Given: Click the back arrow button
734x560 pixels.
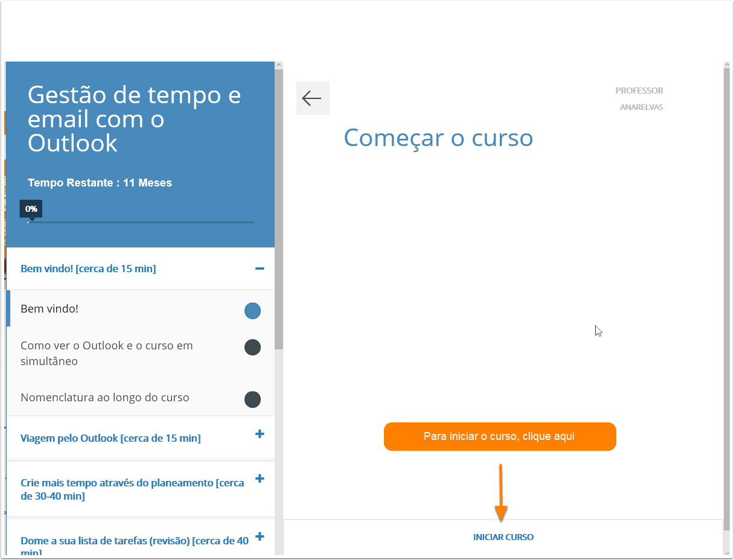Looking at the screenshot, I should coord(313,98).
